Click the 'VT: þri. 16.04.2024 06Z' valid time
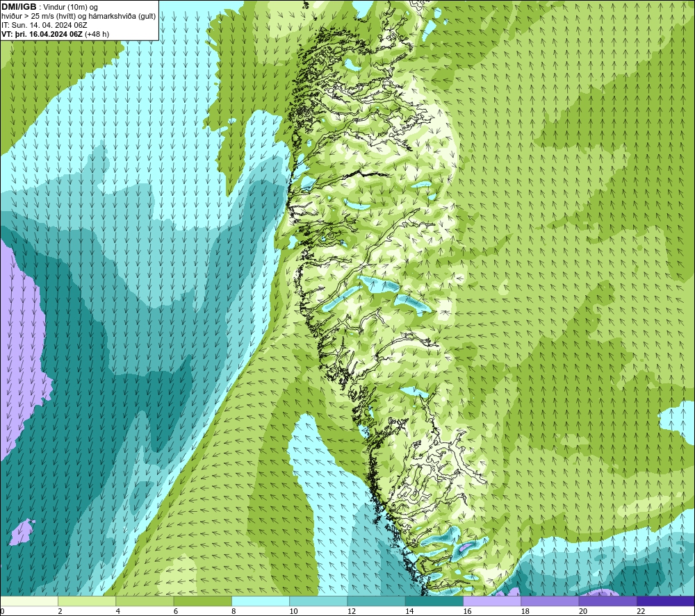The image size is (695, 616). coord(42,34)
